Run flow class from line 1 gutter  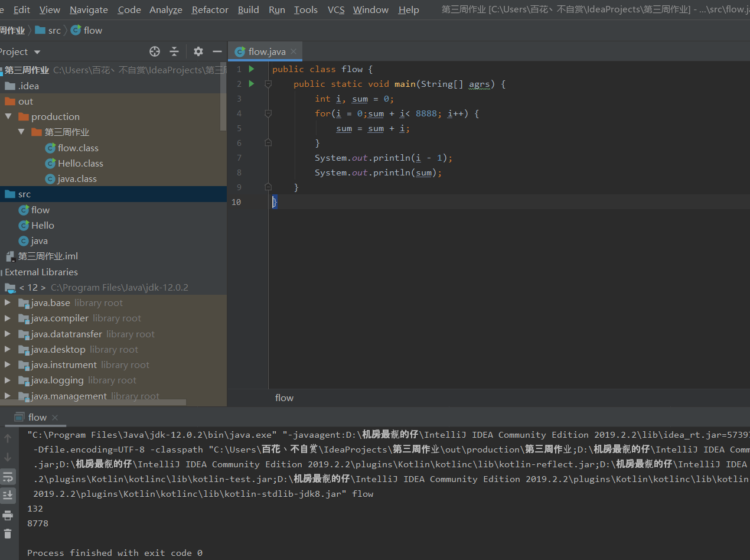point(252,69)
